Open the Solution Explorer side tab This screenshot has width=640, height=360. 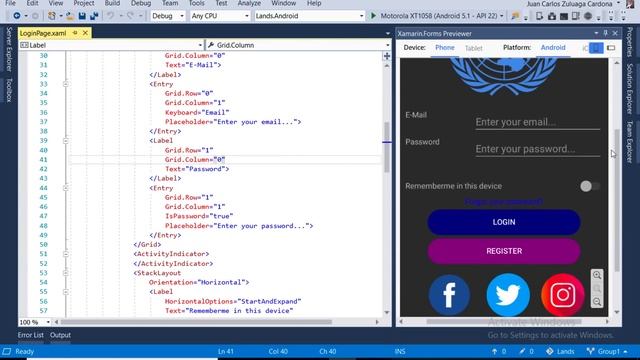630,89
